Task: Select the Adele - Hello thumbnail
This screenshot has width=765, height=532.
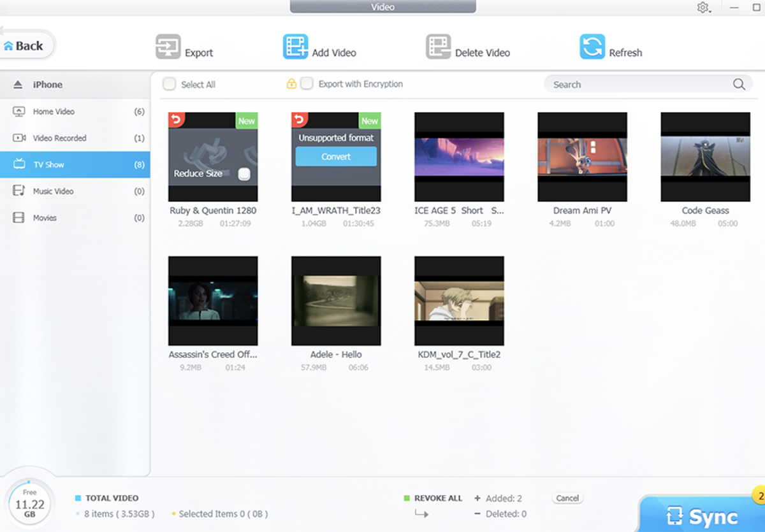Action: click(336, 301)
